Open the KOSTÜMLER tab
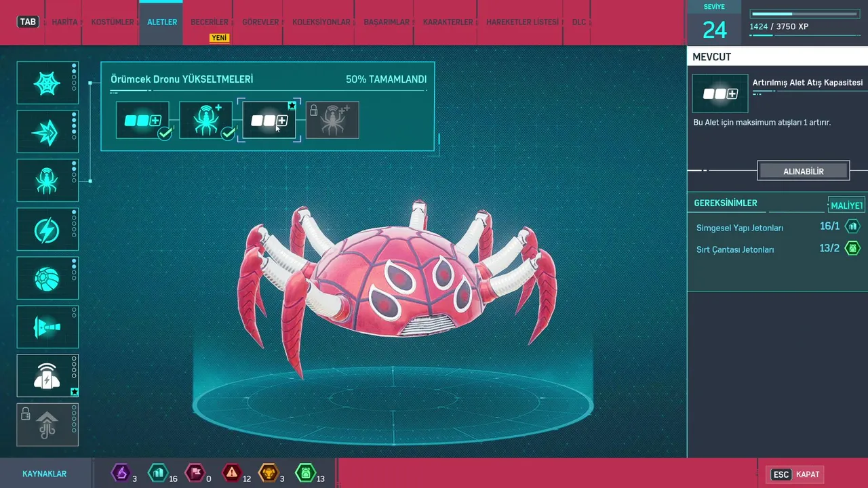868x488 pixels. 113,22
